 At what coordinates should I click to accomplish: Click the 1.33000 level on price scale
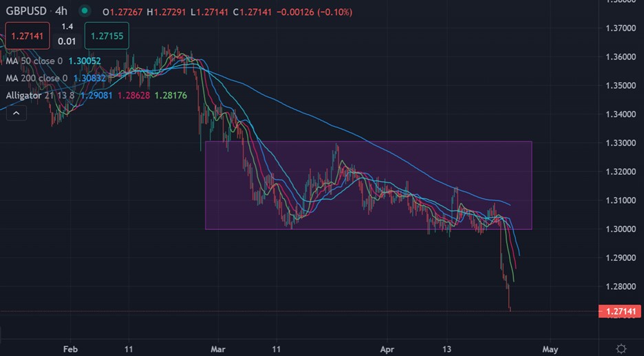point(620,143)
